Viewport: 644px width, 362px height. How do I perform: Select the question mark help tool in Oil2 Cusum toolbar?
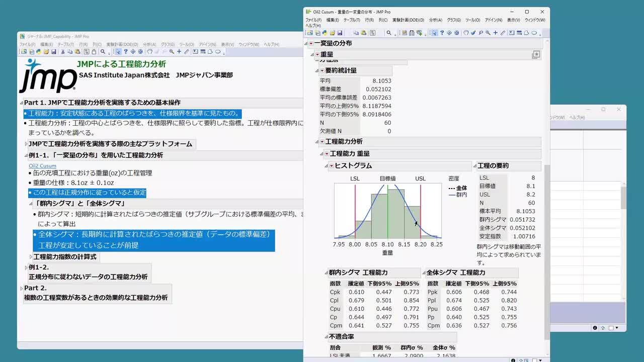point(442,33)
